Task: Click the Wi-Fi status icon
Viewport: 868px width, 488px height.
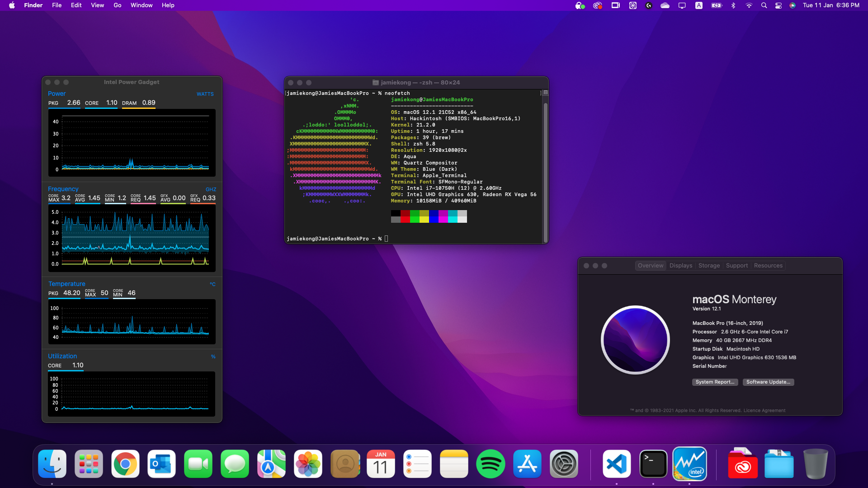Action: coord(749,5)
